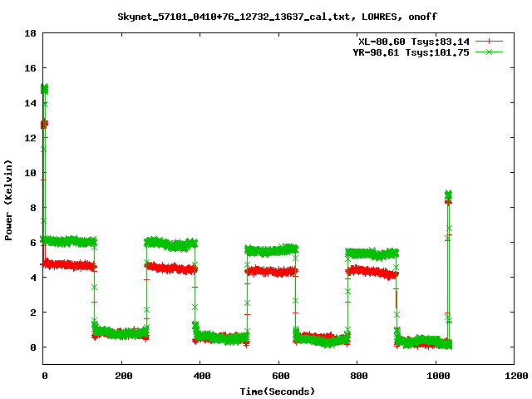Click the x-axis tick label 800

click(359, 376)
